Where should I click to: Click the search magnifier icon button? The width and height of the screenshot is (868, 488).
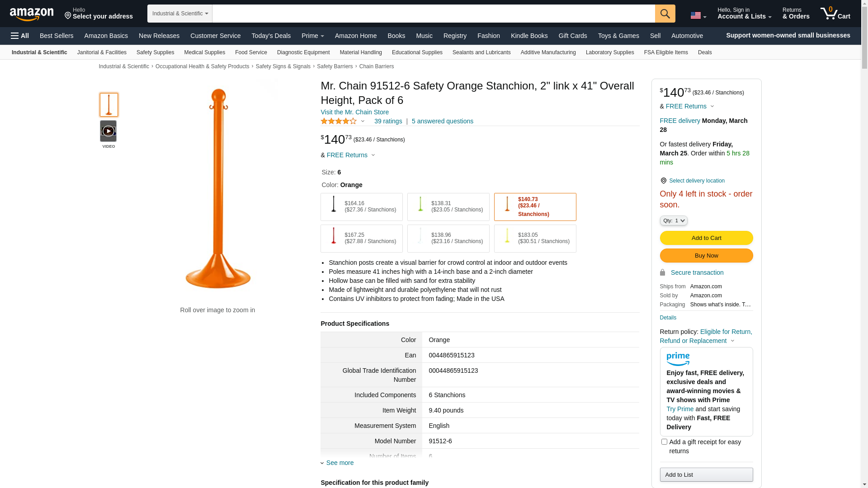click(x=665, y=14)
